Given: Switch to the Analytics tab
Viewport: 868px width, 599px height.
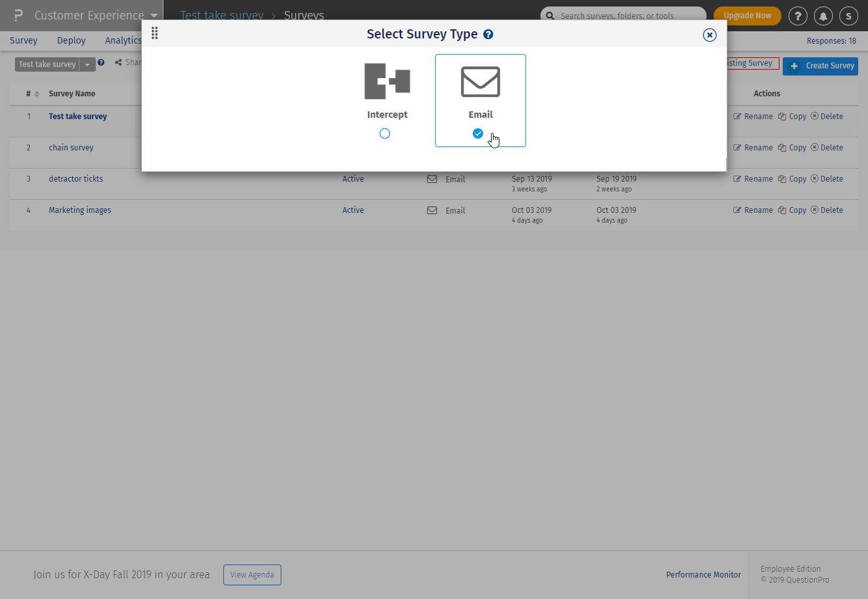Looking at the screenshot, I should [124, 40].
